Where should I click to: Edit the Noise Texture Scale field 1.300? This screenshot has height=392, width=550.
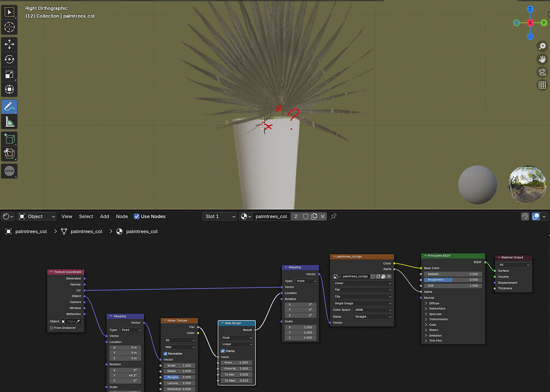pos(179,365)
